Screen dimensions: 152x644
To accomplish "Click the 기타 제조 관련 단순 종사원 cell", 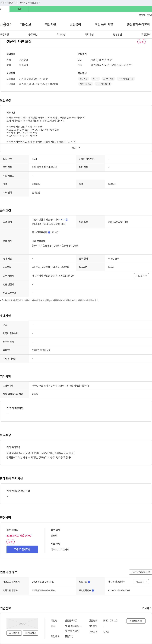I will (45, 167).
